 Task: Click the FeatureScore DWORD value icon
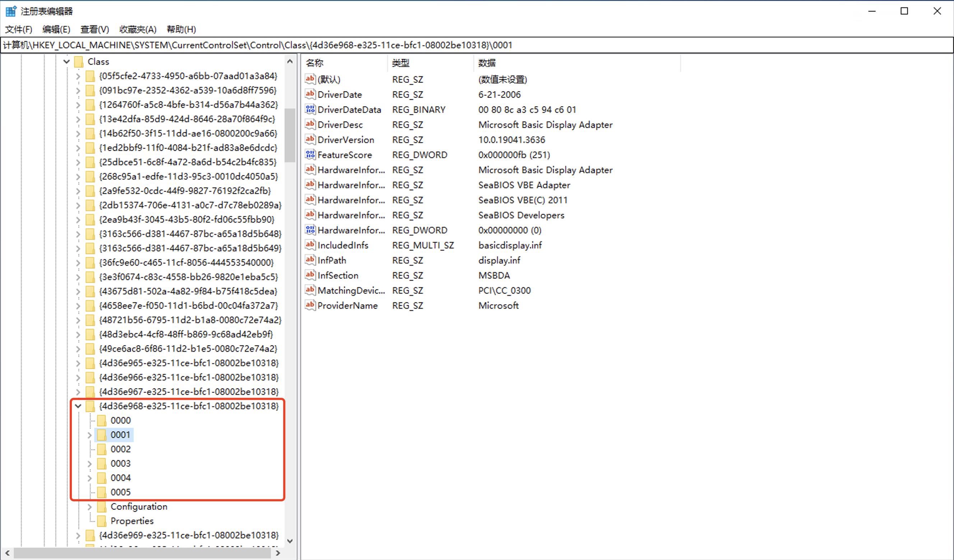[x=310, y=154]
